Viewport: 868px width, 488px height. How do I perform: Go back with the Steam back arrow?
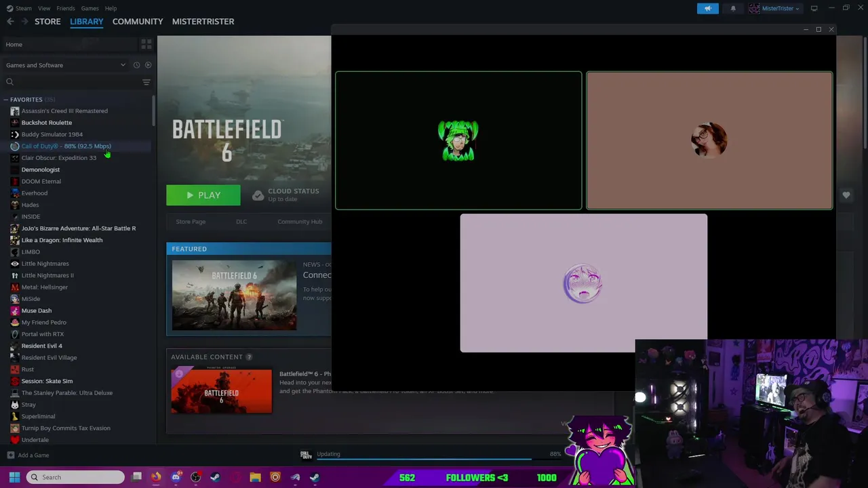pos(10,22)
